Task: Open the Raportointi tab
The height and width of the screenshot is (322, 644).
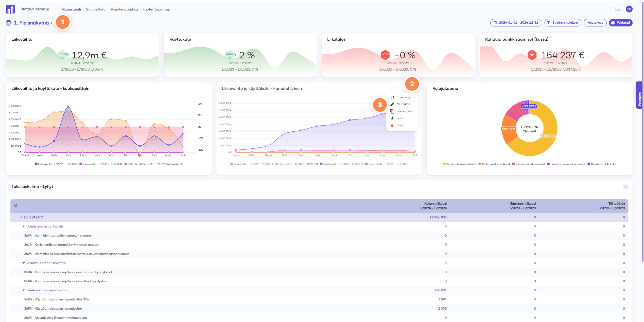Action: point(71,9)
